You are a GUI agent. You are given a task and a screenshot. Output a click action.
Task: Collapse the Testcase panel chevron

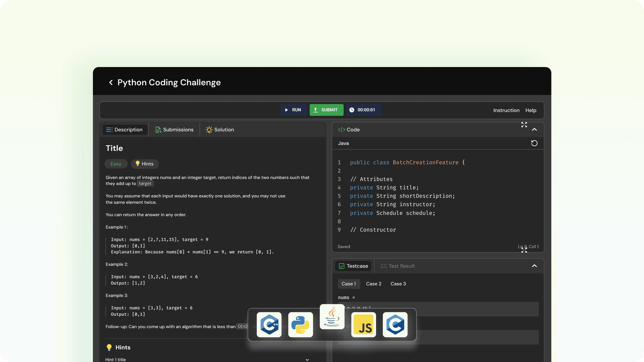coord(534,266)
